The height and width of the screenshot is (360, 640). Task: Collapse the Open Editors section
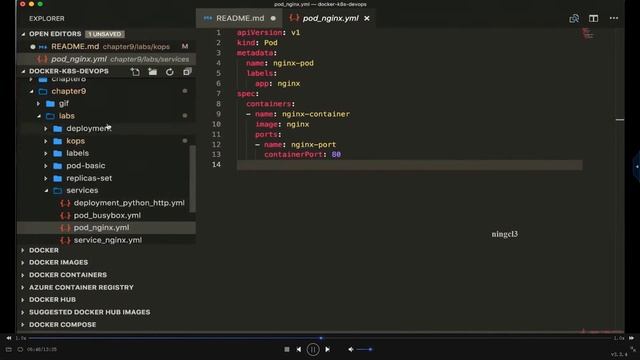pos(23,34)
